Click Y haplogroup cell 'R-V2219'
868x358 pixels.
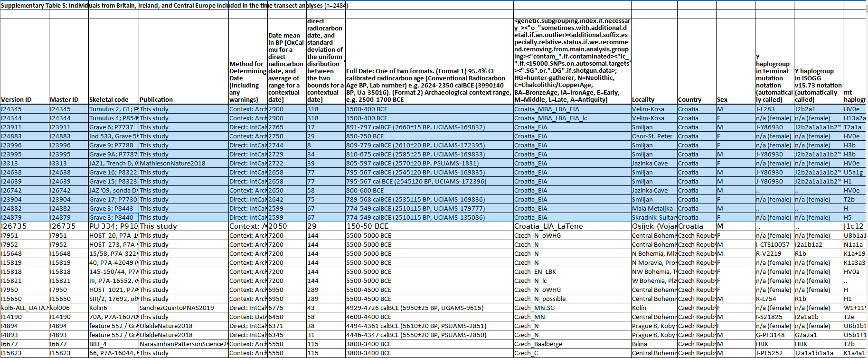[774, 254]
